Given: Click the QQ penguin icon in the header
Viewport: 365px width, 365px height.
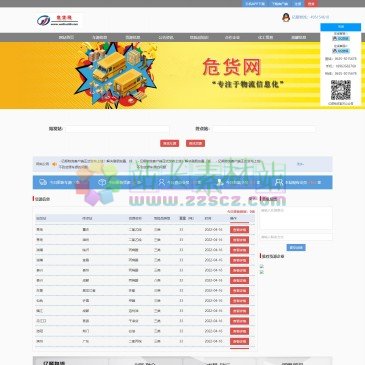Looking at the screenshot, I should click(286, 17).
